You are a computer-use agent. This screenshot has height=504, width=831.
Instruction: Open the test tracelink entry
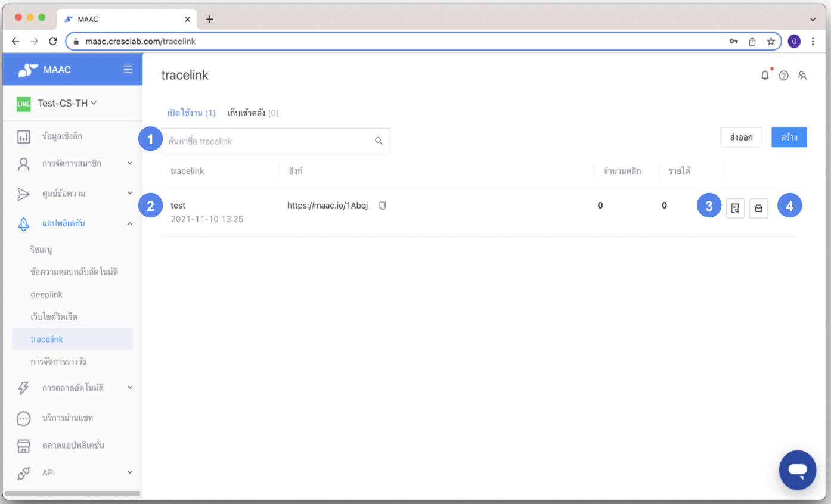pos(178,206)
